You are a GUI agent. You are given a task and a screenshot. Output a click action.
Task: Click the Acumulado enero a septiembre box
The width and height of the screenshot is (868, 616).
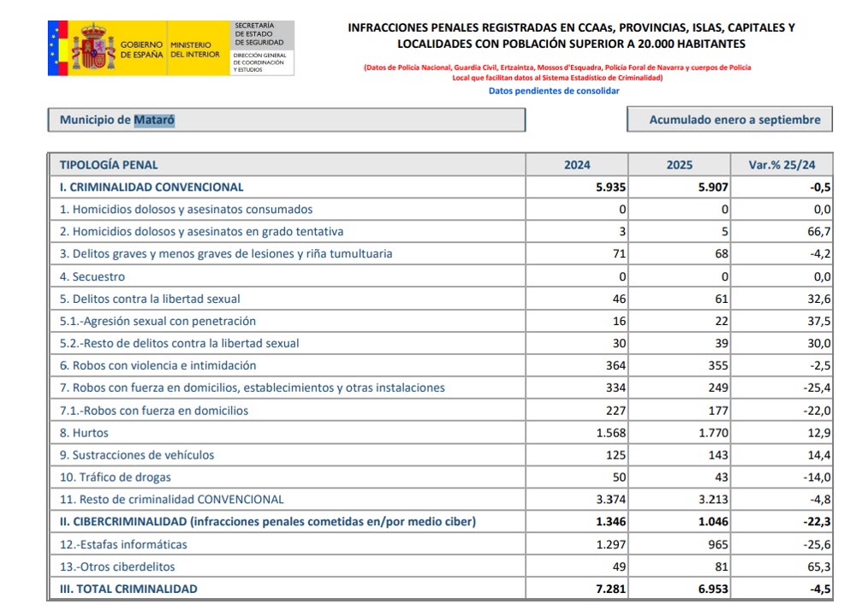click(729, 120)
